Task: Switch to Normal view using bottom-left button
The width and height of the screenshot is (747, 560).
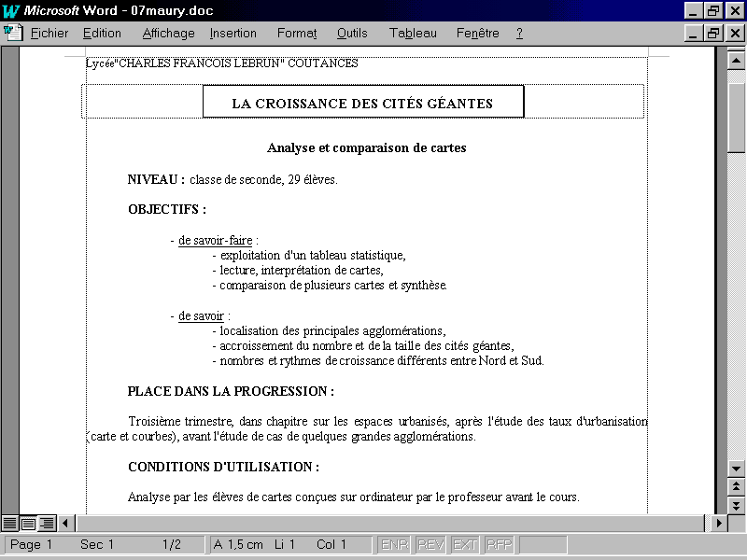Action: pyautogui.click(x=10, y=524)
